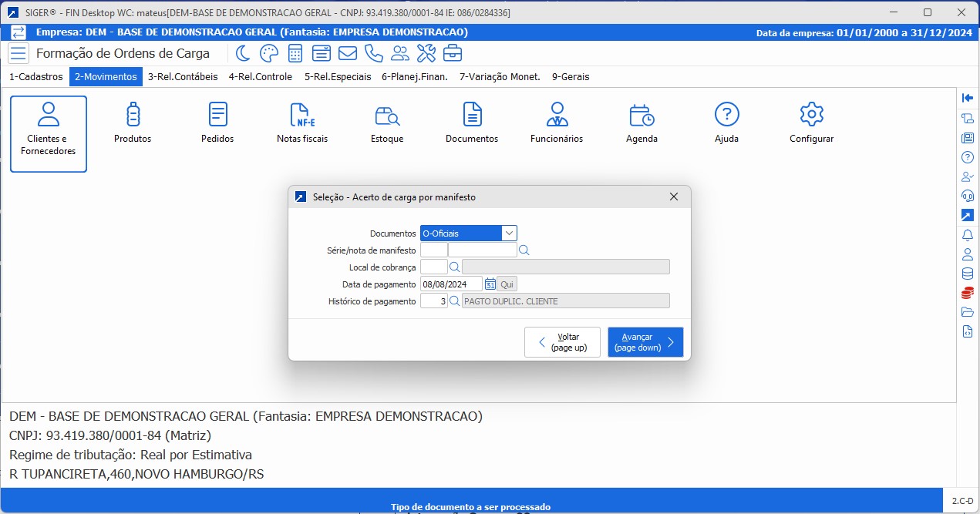The height and width of the screenshot is (514, 980).
Task: Click the Série/nota de manifesto number field
Action: pos(482,250)
